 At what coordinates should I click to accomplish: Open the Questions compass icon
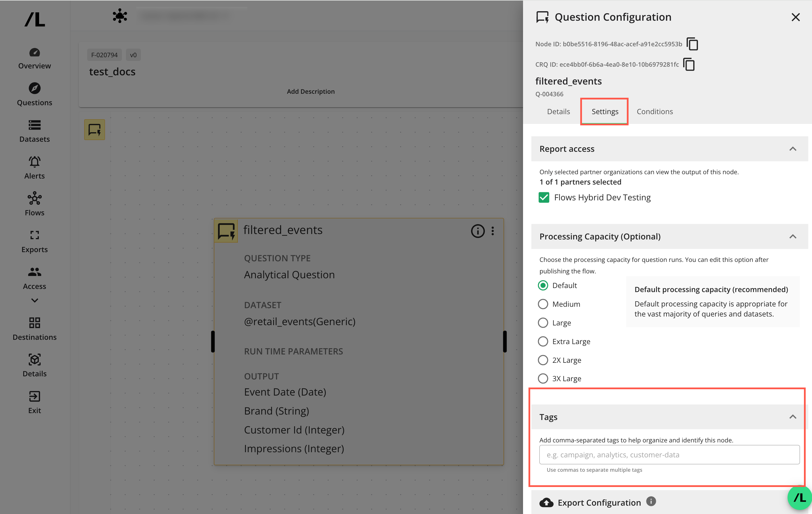tap(35, 88)
